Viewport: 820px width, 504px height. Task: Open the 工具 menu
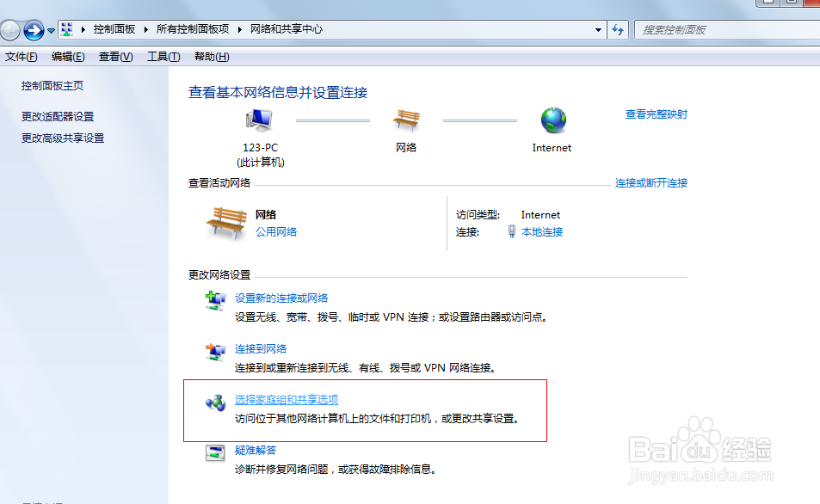click(163, 57)
